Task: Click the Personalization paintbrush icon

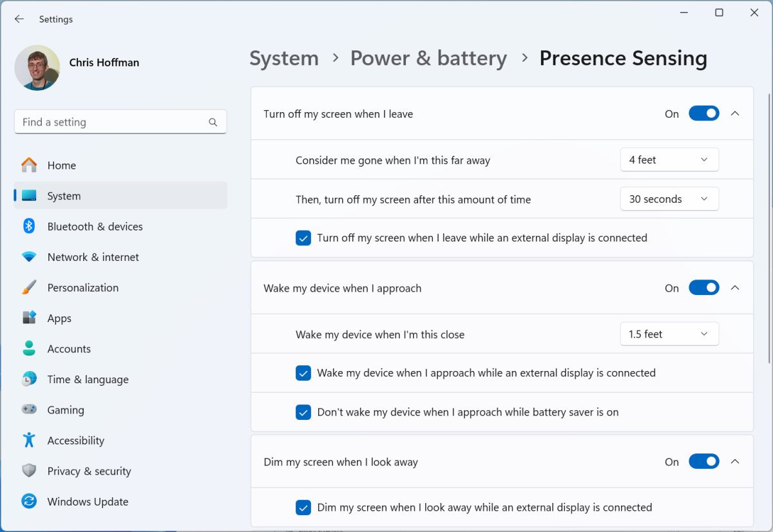Action: tap(29, 287)
